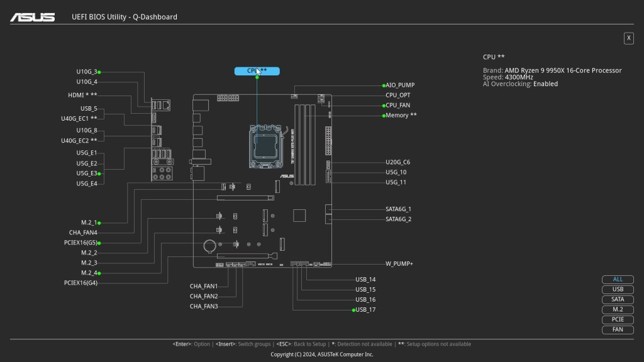
Task: Switch to the ALL filter group
Action: pyautogui.click(x=618, y=280)
